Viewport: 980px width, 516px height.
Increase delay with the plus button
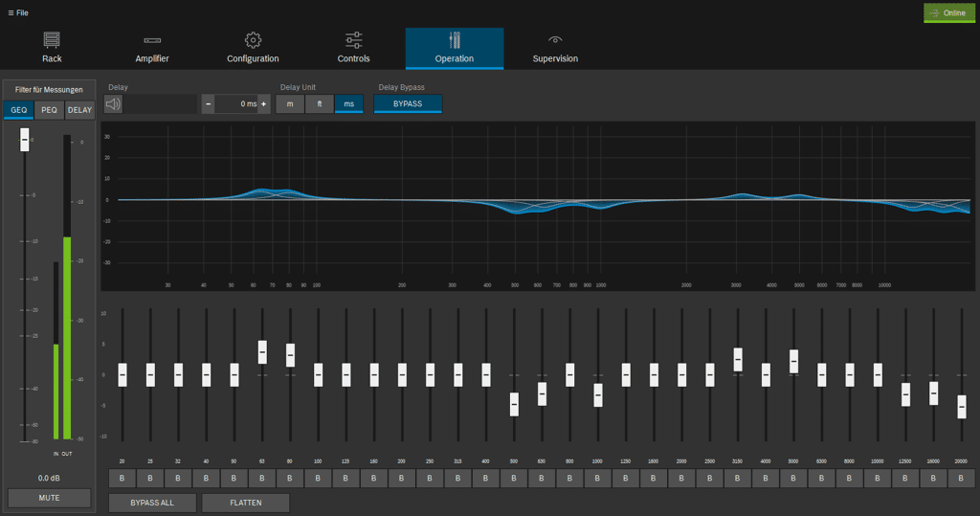point(263,103)
